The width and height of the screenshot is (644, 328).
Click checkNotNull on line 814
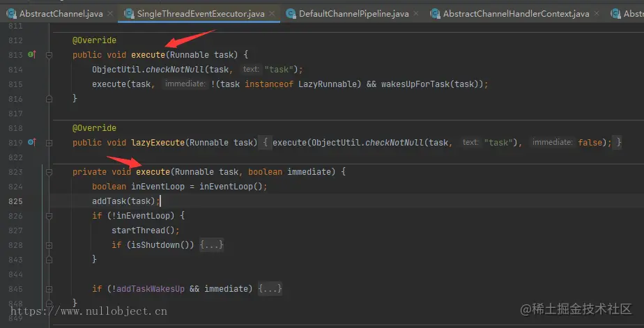[x=175, y=70]
